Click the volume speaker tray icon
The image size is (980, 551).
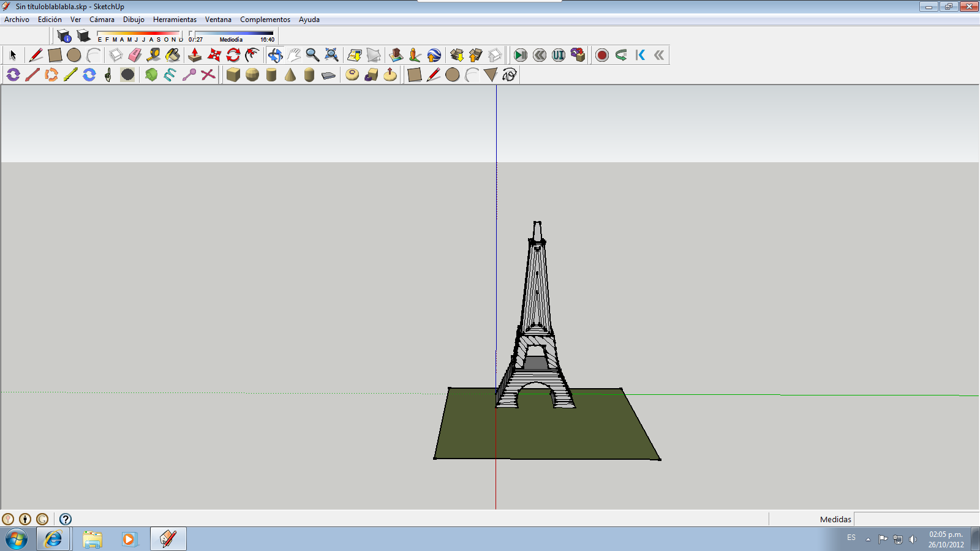tap(913, 539)
